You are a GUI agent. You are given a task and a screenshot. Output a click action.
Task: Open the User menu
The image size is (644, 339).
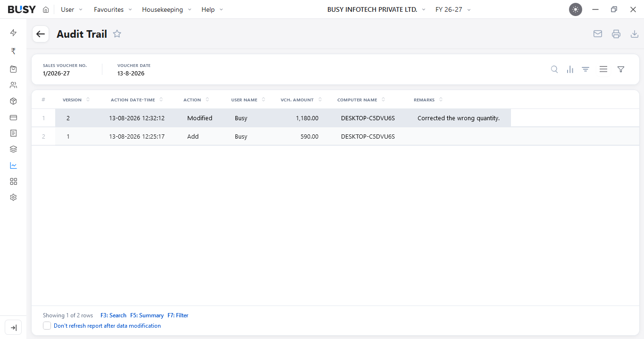(x=72, y=9)
